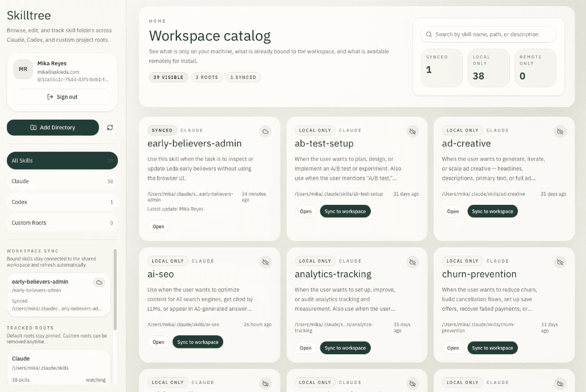Switch to the Codex filter
Viewport: 586px width, 392px height.
pyautogui.click(x=62, y=201)
